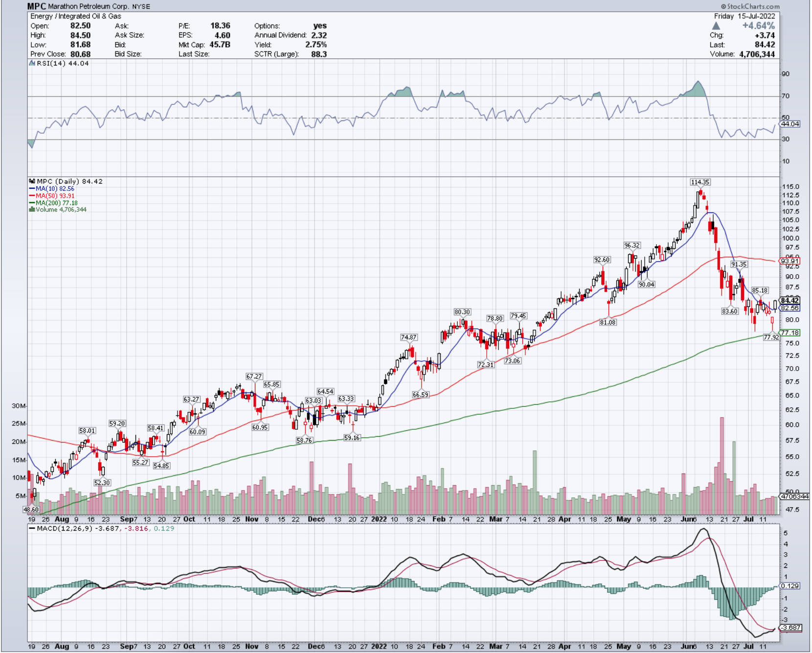Click the MPC (Daily) 84.42 legend entry
This screenshot has width=812, height=653.
tap(66, 181)
